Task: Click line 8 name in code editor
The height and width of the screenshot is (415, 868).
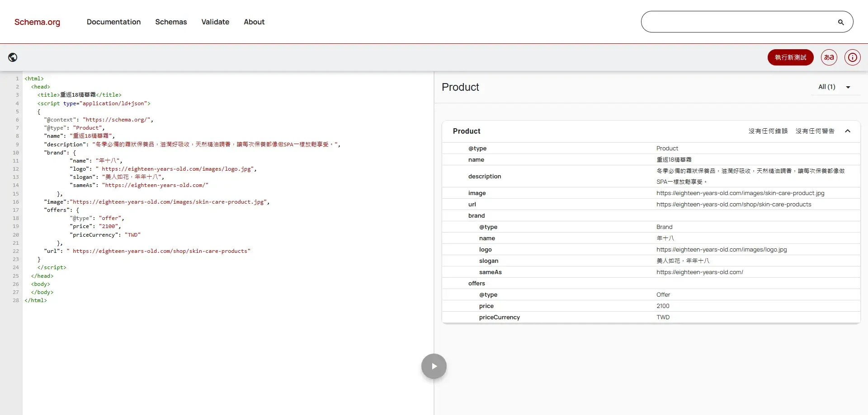Action: [79, 136]
